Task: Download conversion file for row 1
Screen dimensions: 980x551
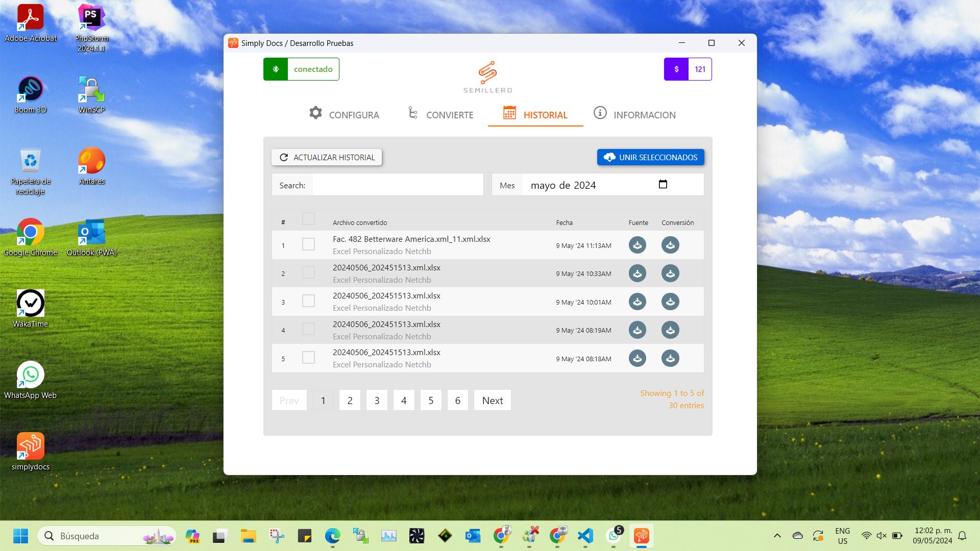Action: click(x=670, y=245)
